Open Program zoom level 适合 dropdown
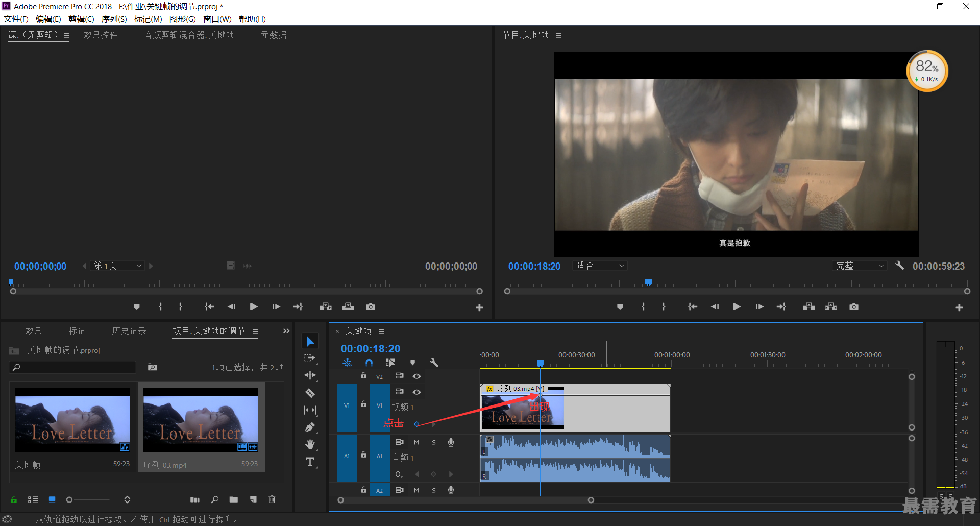This screenshot has width=980, height=526. (x=600, y=266)
